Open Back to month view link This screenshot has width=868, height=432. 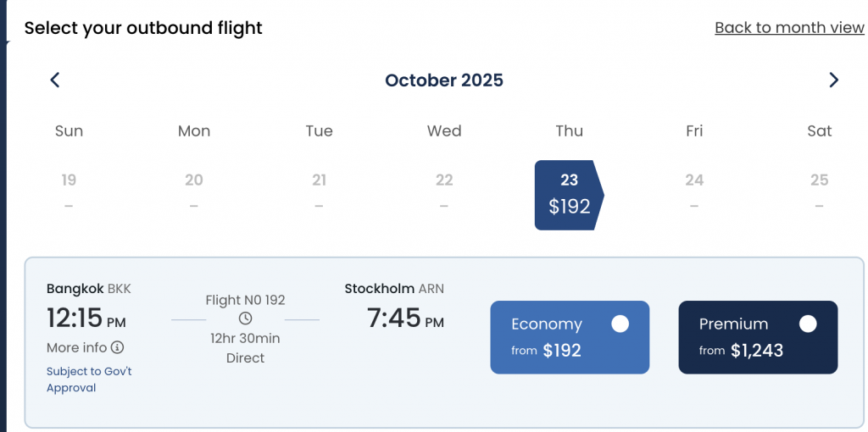click(789, 28)
